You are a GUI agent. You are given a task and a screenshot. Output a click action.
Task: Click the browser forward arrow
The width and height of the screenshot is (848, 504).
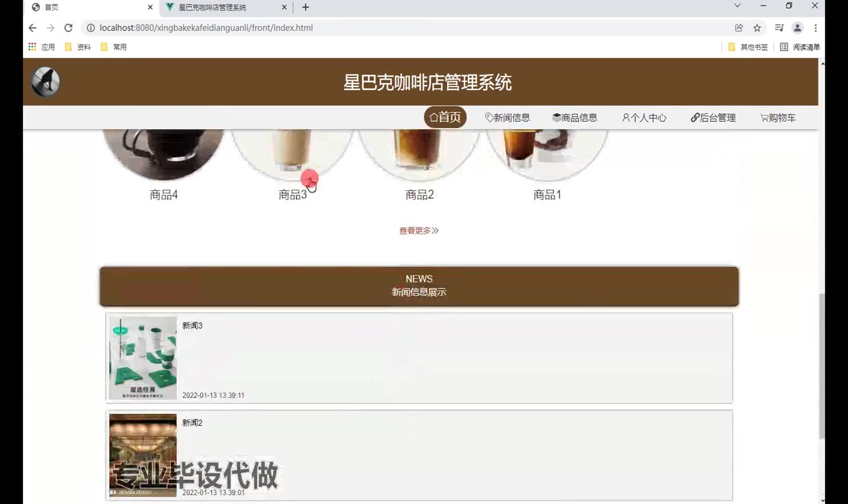click(x=50, y=28)
